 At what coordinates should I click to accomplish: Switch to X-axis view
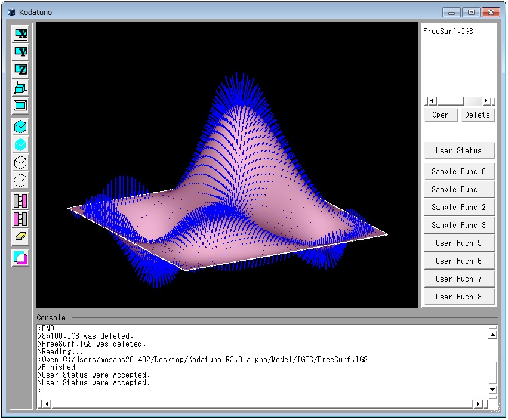pyautogui.click(x=20, y=33)
